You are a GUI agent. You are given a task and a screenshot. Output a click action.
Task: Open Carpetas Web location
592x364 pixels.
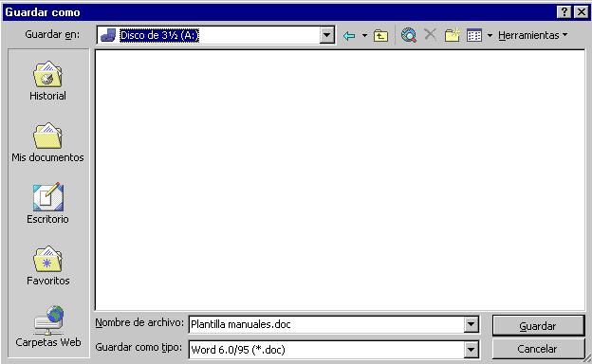[x=48, y=327]
